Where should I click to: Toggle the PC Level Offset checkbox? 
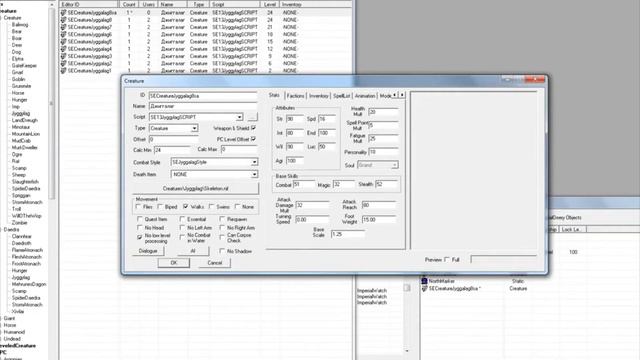253,139
